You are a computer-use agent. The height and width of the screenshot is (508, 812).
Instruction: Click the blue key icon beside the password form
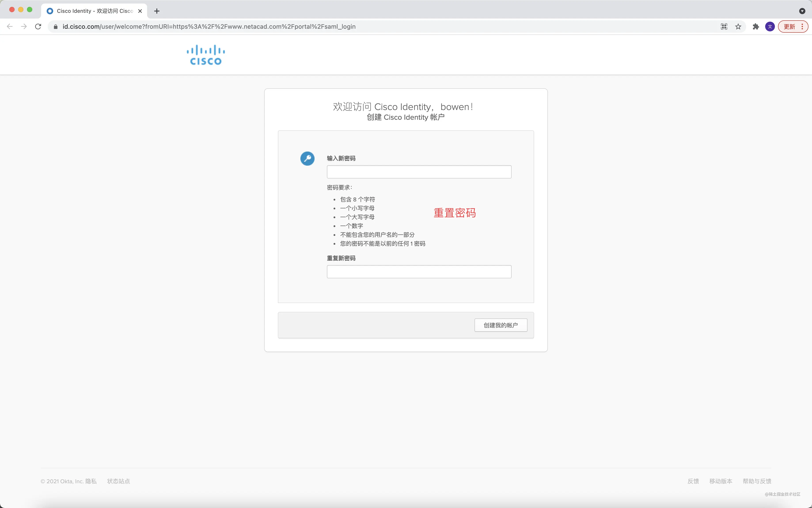(307, 159)
